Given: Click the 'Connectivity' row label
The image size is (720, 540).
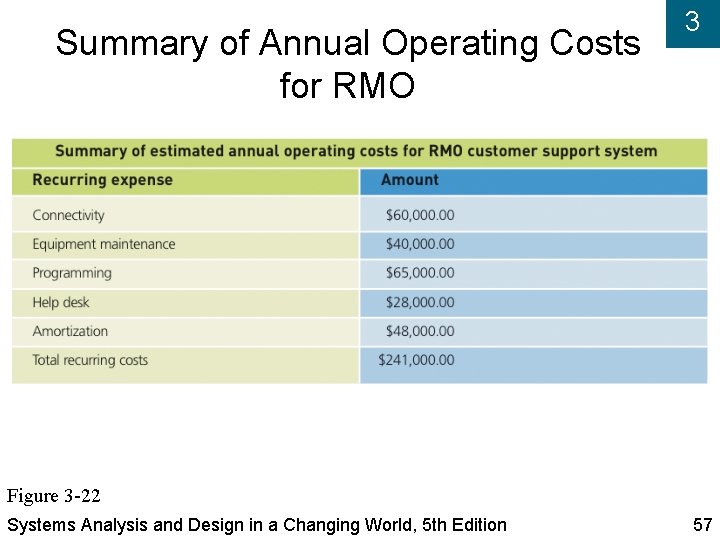Looking at the screenshot, I should click(x=68, y=215).
